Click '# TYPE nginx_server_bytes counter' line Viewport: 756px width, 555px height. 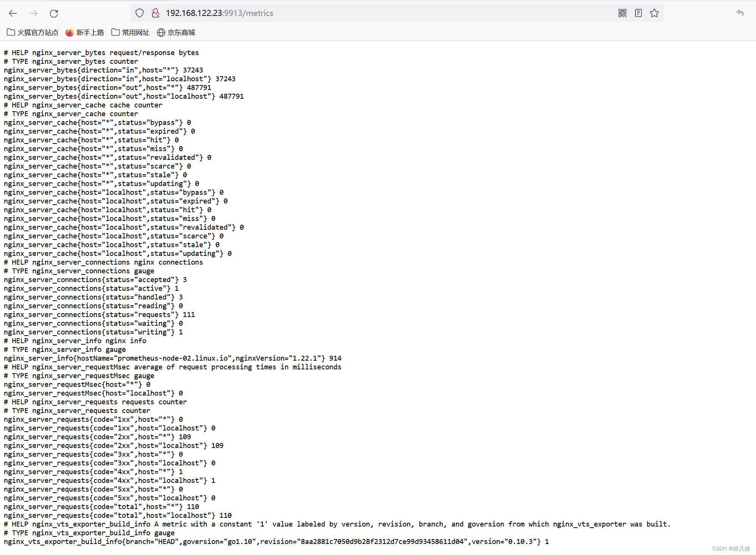[x=71, y=61]
